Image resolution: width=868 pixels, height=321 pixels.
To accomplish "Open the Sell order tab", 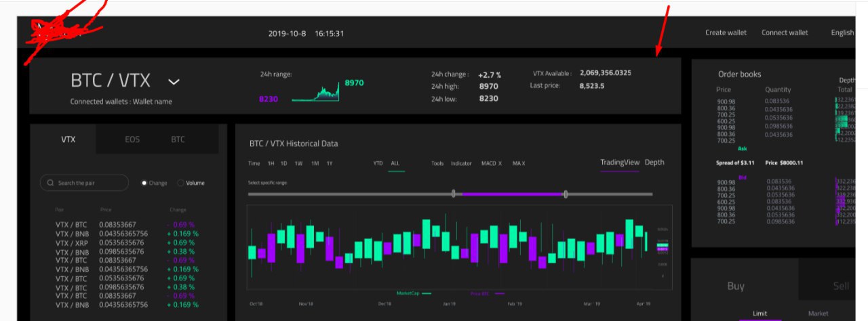I will pos(841,286).
